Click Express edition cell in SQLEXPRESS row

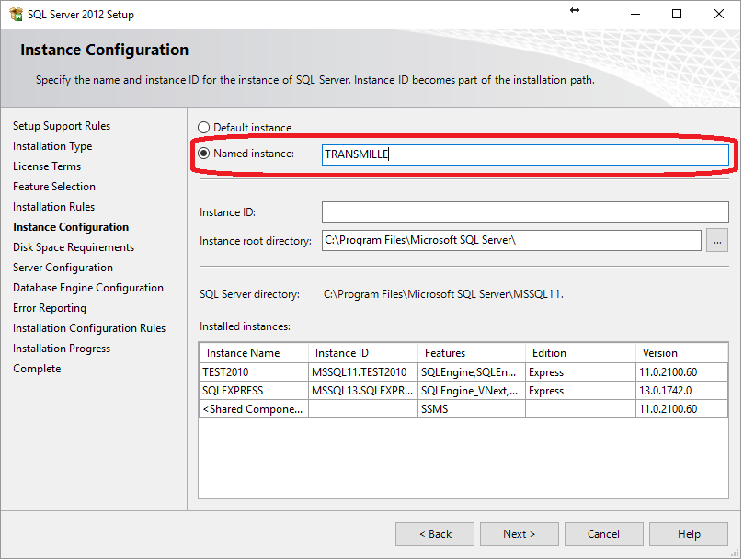coord(580,391)
